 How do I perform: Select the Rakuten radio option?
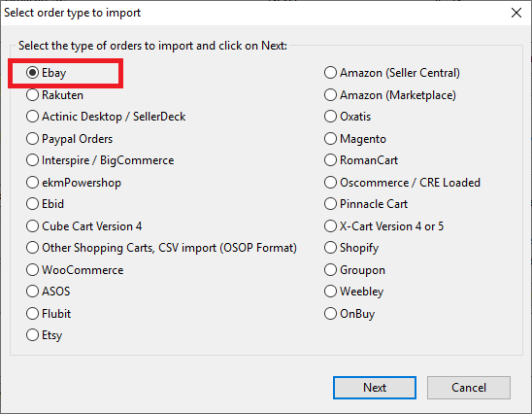click(54, 95)
